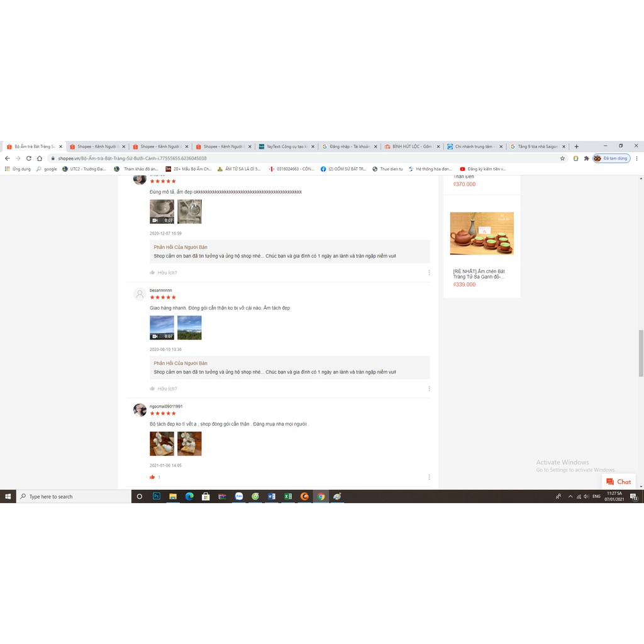Bookmark this page with the star icon
This screenshot has width=644, height=644.
click(x=562, y=158)
